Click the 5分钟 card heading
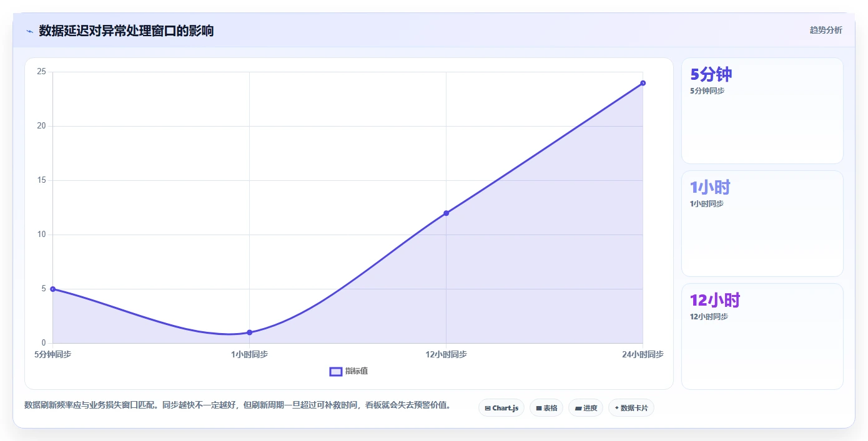Screen dimensions: 868x441 (x=711, y=74)
